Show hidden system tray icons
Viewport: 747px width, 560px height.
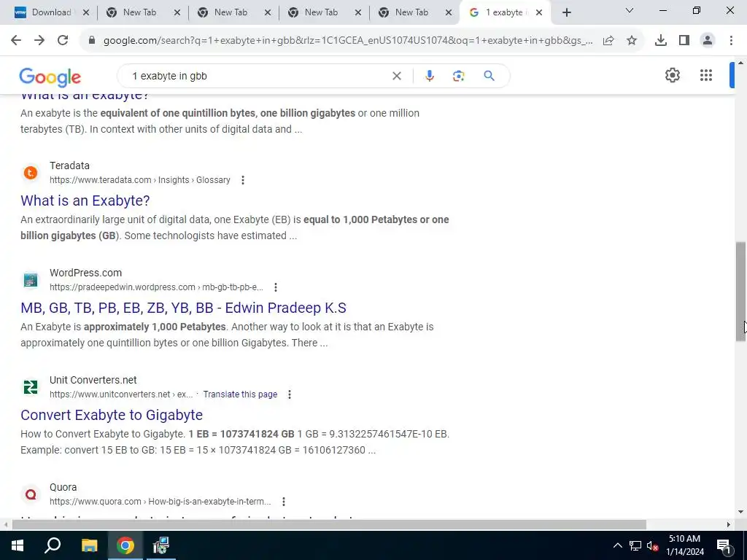(x=617, y=545)
